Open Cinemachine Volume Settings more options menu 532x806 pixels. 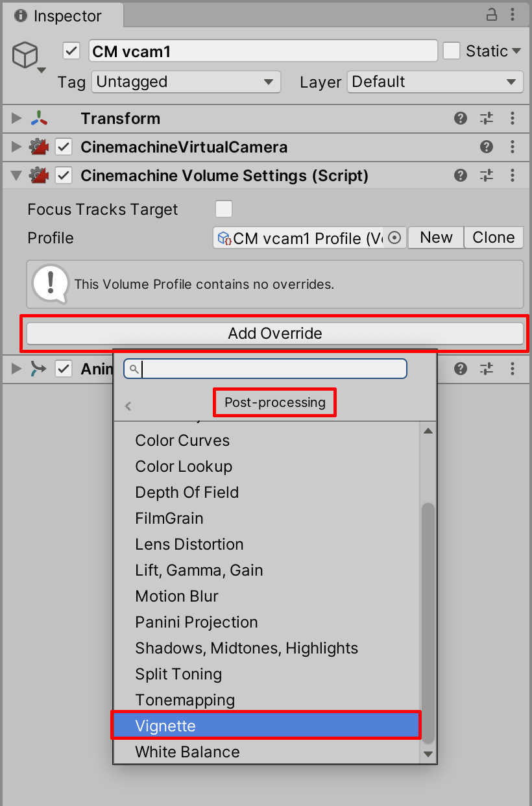[513, 175]
